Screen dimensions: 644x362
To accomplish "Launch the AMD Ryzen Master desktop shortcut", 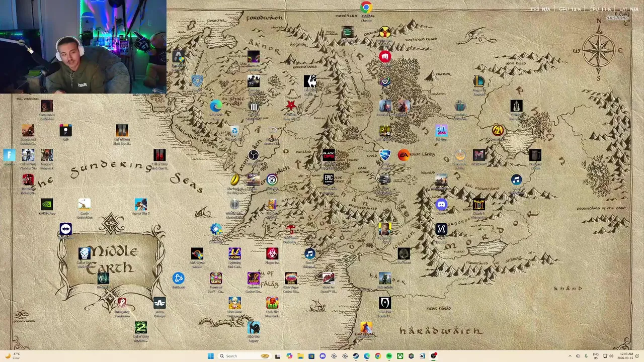I will pos(197,254).
